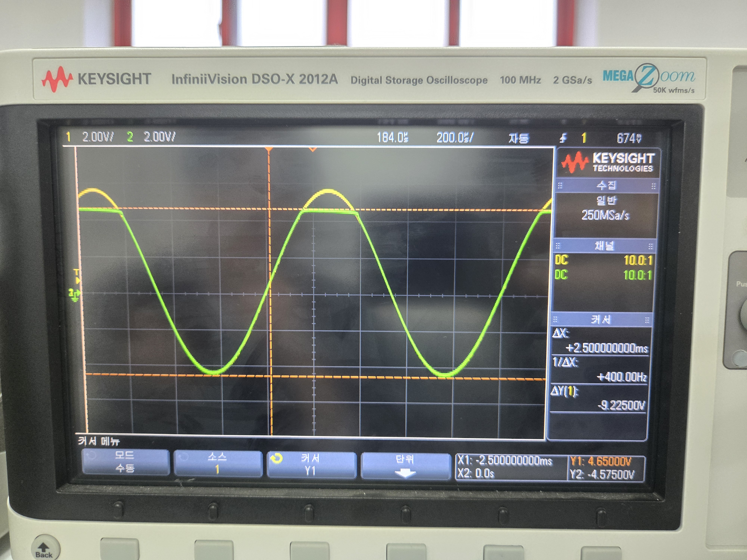Select the 수집 acquisition panel header
The height and width of the screenshot is (560, 747).
[606, 185]
